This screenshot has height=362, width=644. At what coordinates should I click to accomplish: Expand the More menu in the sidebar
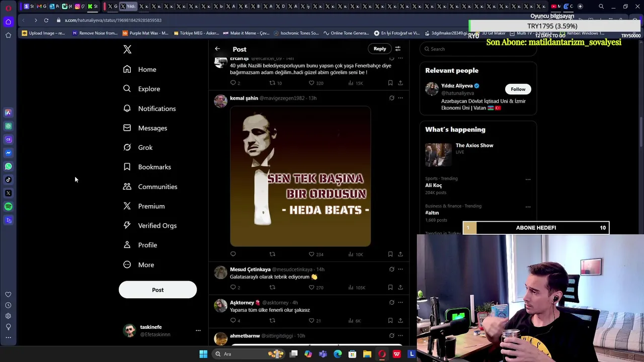138,265
